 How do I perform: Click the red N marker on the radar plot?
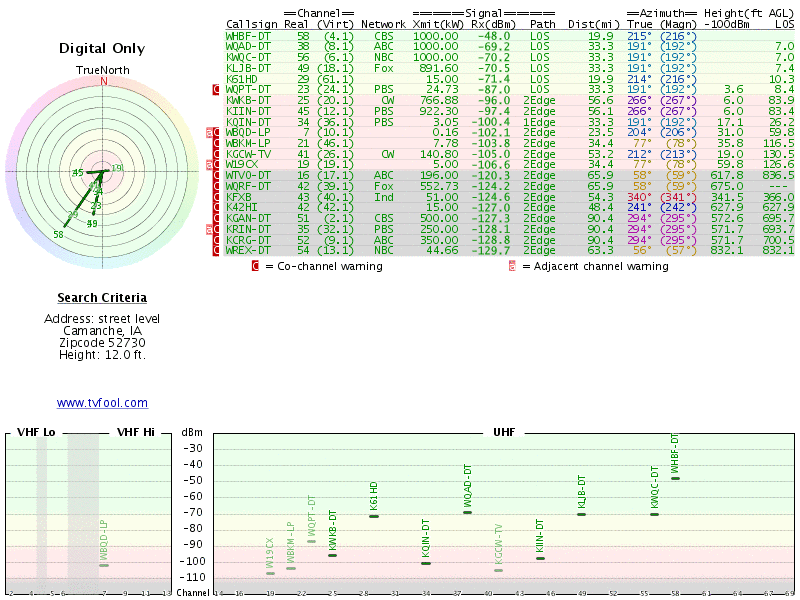pyautogui.click(x=104, y=81)
